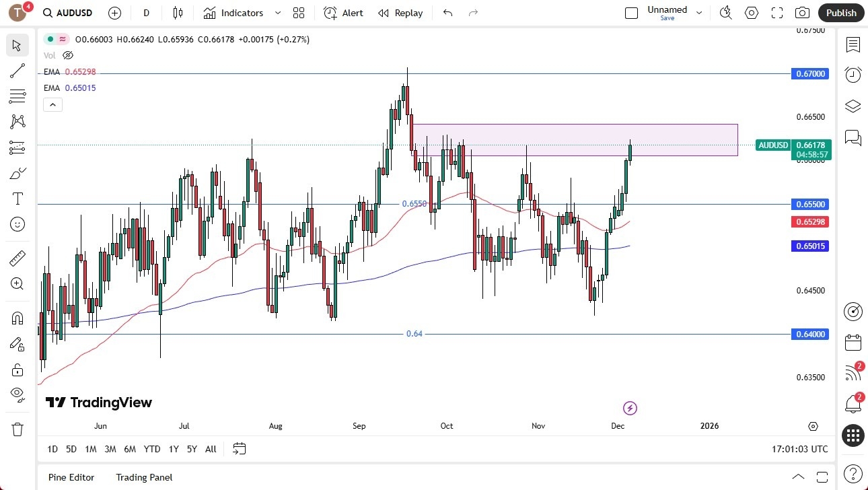Select the Measure ruler tool

coord(17,258)
